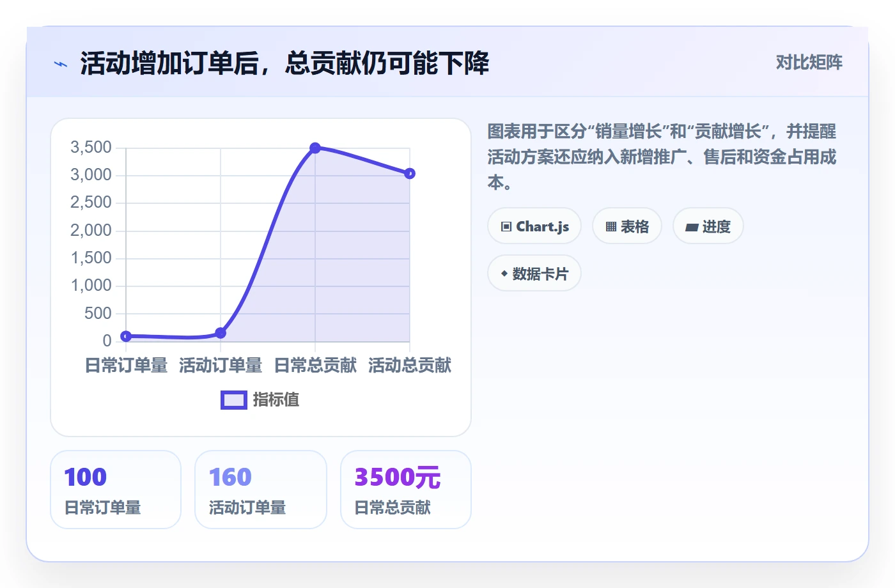Click the 活动订单量 chart data point

pos(221,333)
